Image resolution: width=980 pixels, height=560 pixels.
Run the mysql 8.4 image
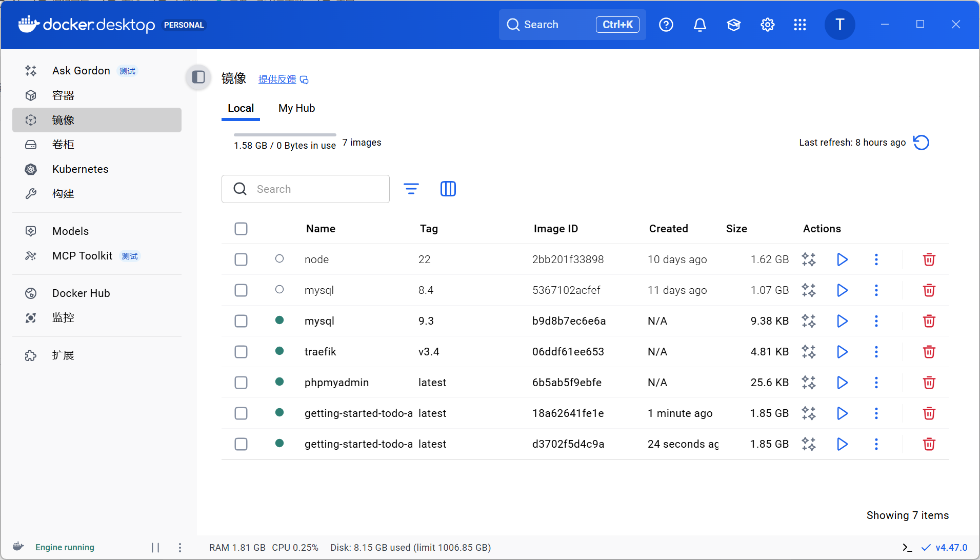(x=842, y=290)
